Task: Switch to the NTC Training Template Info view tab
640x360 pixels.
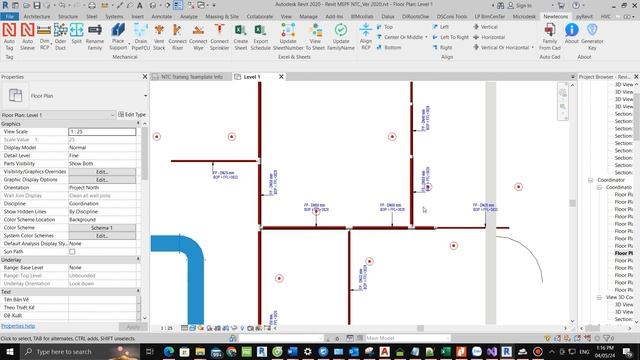Action: 192,77
